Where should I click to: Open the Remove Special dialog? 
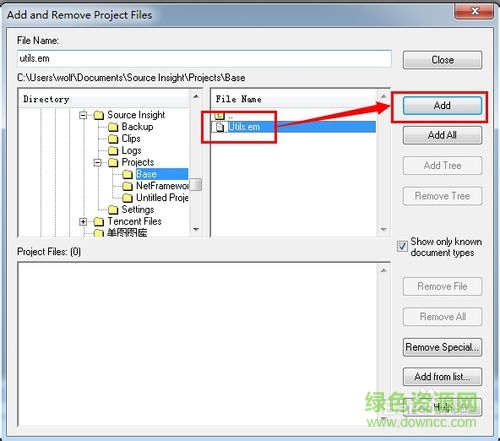point(442,347)
